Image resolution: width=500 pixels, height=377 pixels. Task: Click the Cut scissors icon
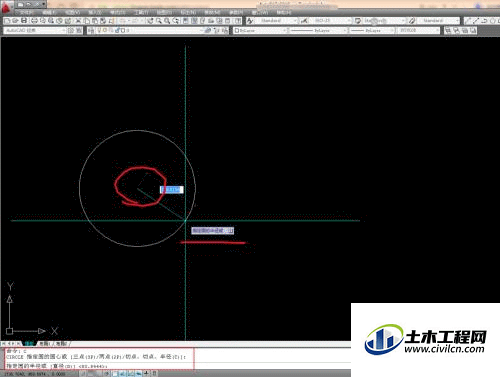click(78, 21)
